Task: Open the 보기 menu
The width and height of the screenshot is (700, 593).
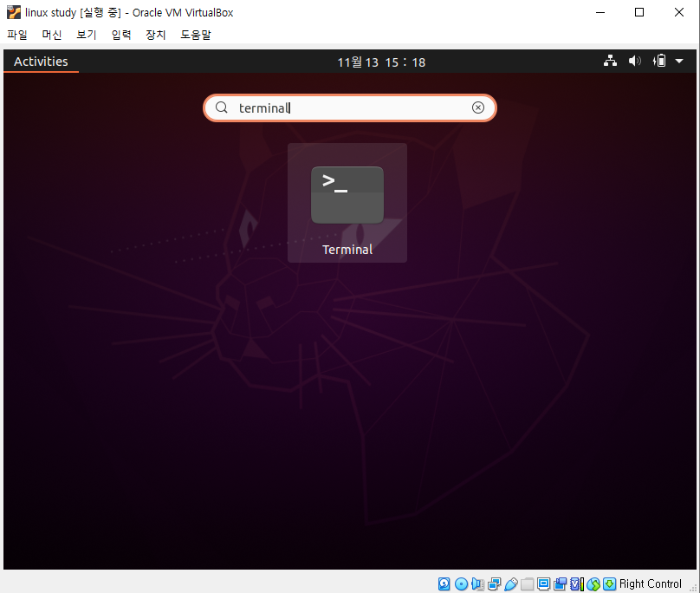Action: click(87, 35)
